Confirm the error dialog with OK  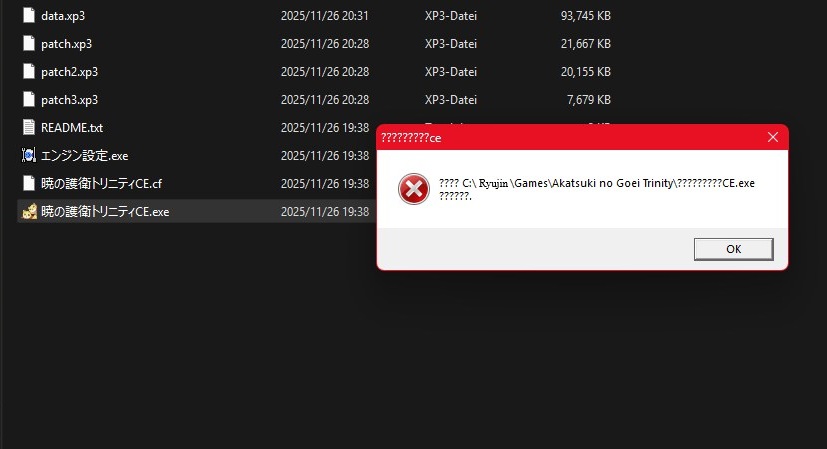(733, 249)
